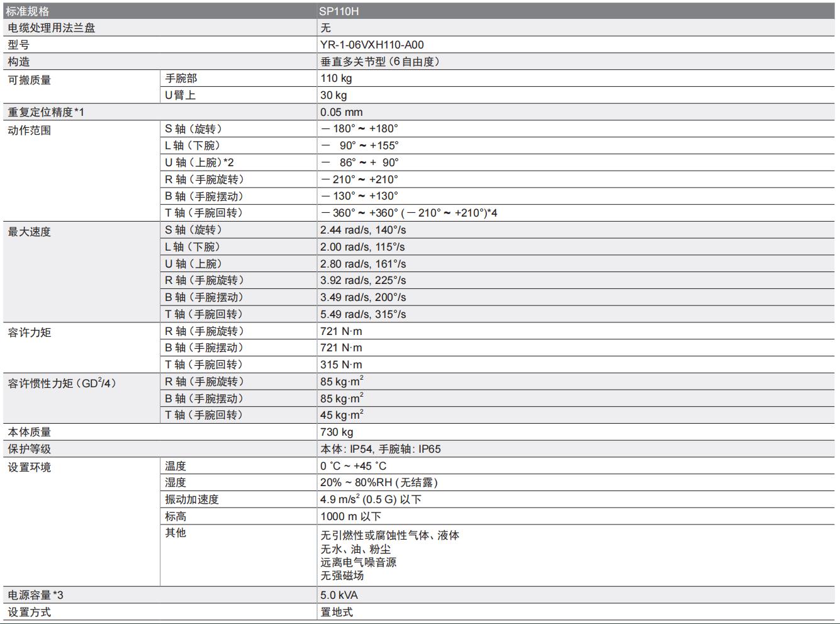The height and width of the screenshot is (624, 840).
Task: Select the value '垂直多关节型（6自由度）'
Action: tap(380, 62)
